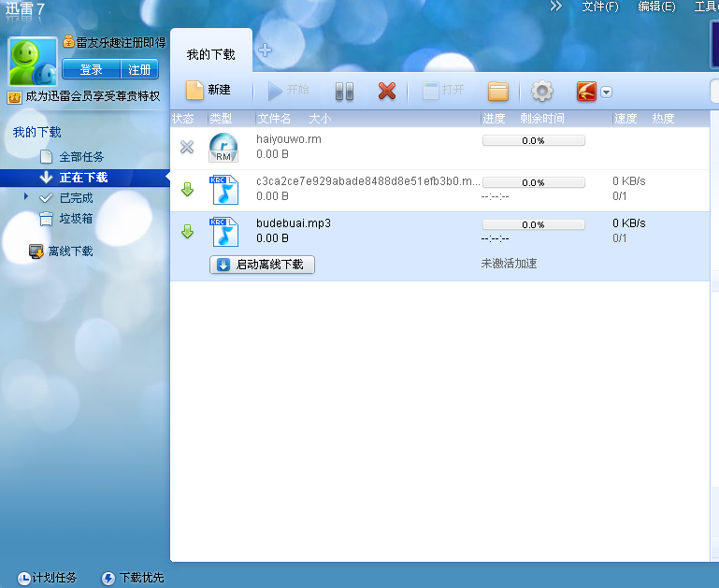Select the c3ca2ce7e929abade8488d8e51efb3b0 file name

click(368, 181)
